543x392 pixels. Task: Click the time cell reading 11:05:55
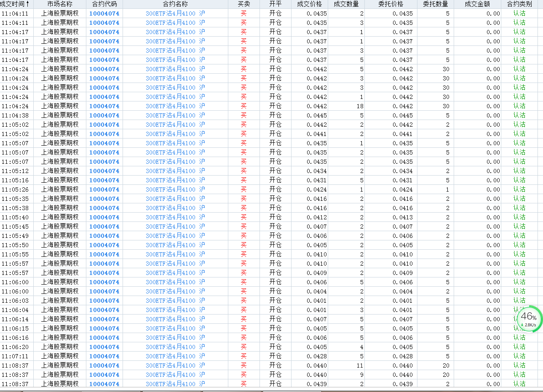point(15,254)
